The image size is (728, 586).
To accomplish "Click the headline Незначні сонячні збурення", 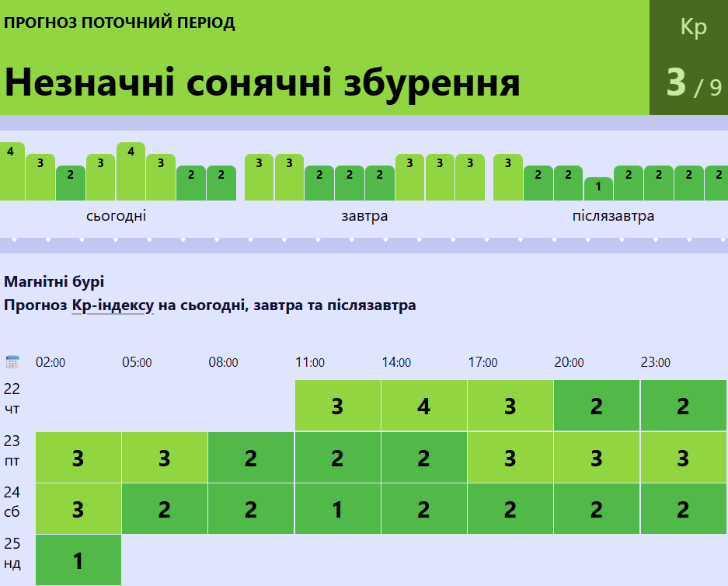I will click(263, 82).
